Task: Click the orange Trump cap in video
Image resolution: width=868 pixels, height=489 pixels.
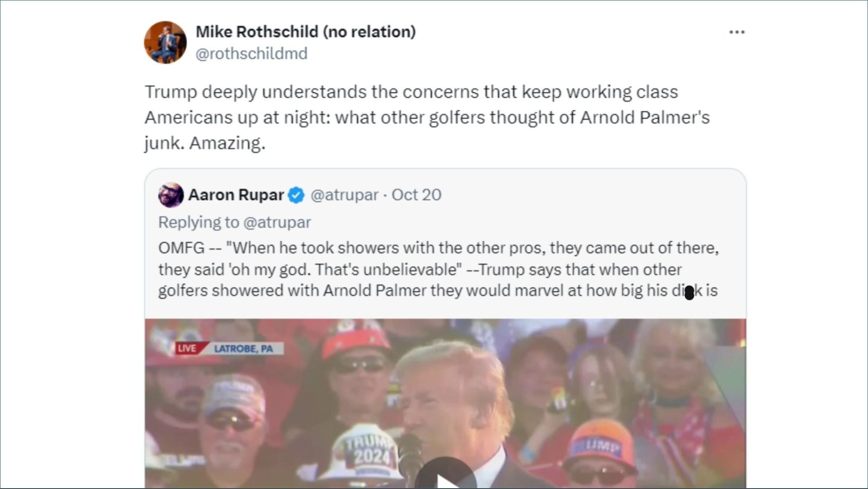Action: (x=601, y=444)
